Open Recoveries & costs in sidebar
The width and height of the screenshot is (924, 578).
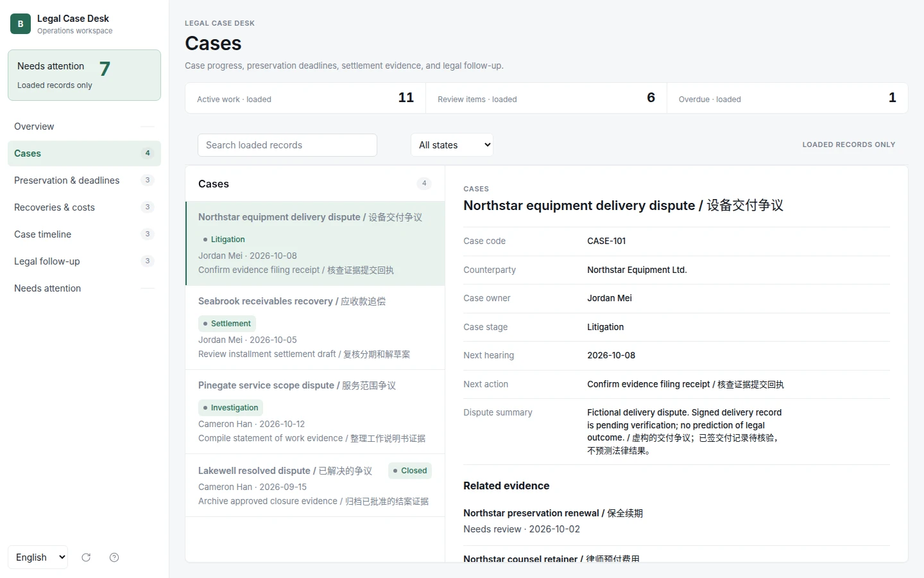pos(84,207)
